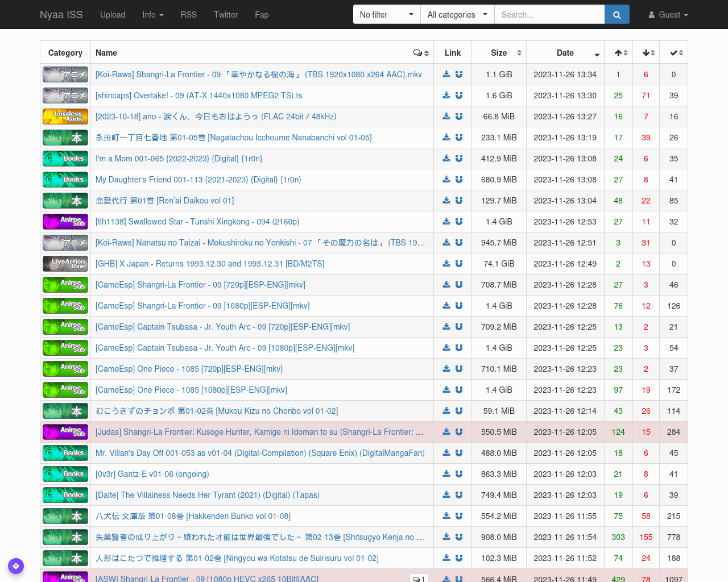Screen dimensions: 728x582
Task: Click the Anime Raw category icon for Overtake!
Action: pyautogui.click(x=65, y=95)
